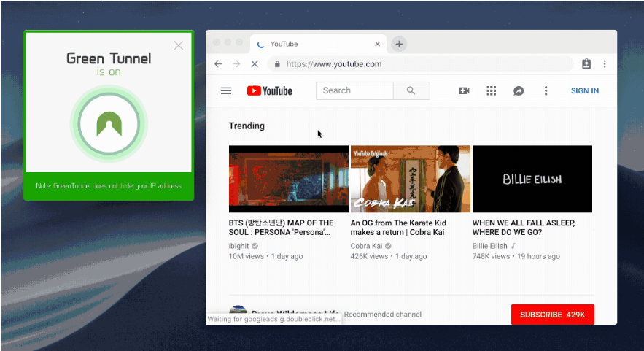Open YouTube hamburger guide menu
The width and height of the screenshot is (644, 351).
coord(226,90)
